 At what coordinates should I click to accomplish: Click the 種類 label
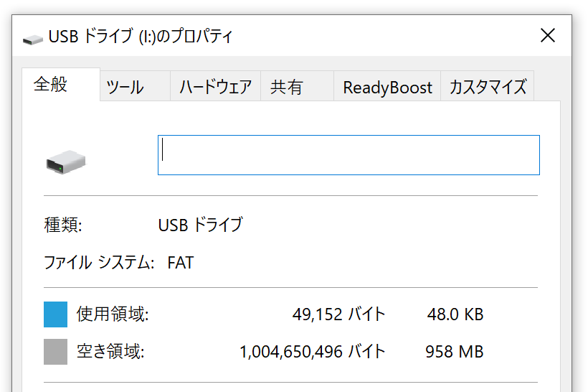coord(62,225)
